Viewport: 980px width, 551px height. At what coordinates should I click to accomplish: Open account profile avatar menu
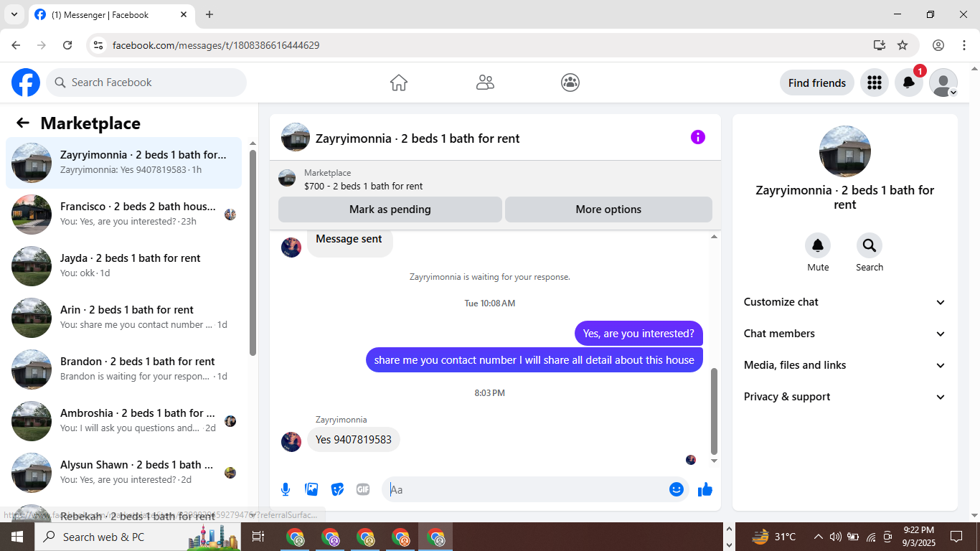coord(943,83)
